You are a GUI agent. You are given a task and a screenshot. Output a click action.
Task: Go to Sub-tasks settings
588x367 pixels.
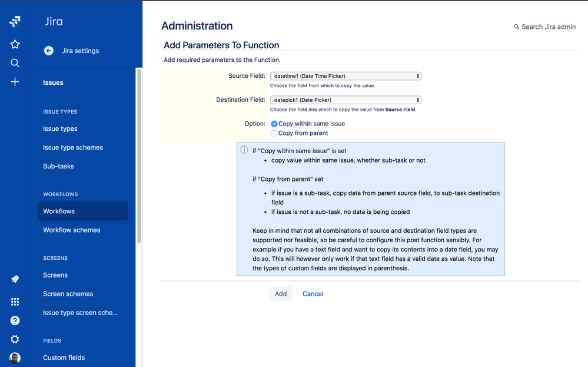(x=58, y=166)
